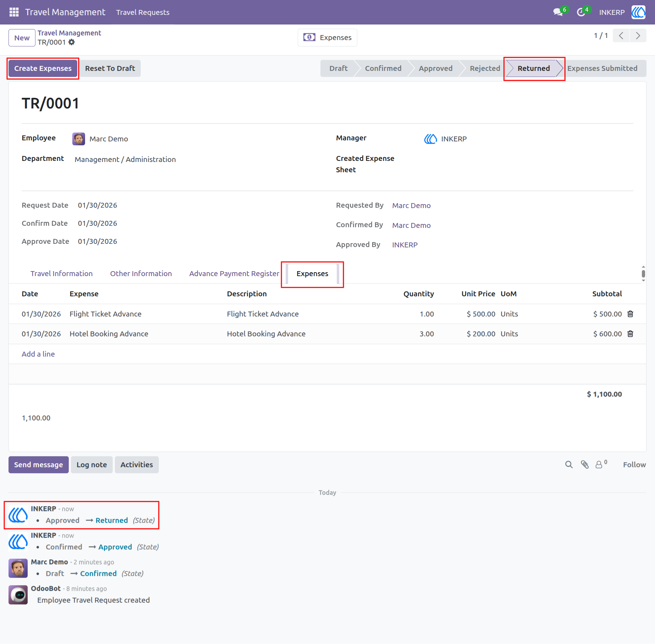Click Send message button
This screenshot has height=644, width=655.
pyautogui.click(x=39, y=465)
